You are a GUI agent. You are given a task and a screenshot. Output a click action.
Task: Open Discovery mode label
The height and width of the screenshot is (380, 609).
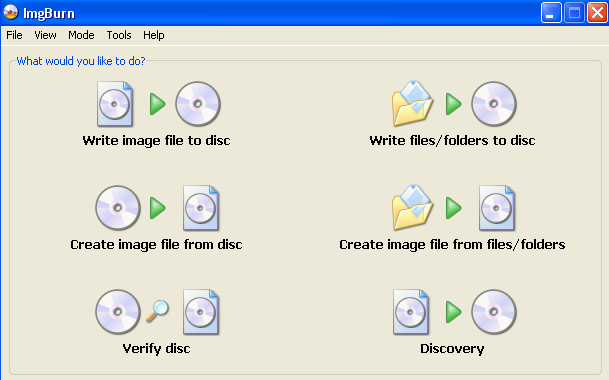(452, 349)
